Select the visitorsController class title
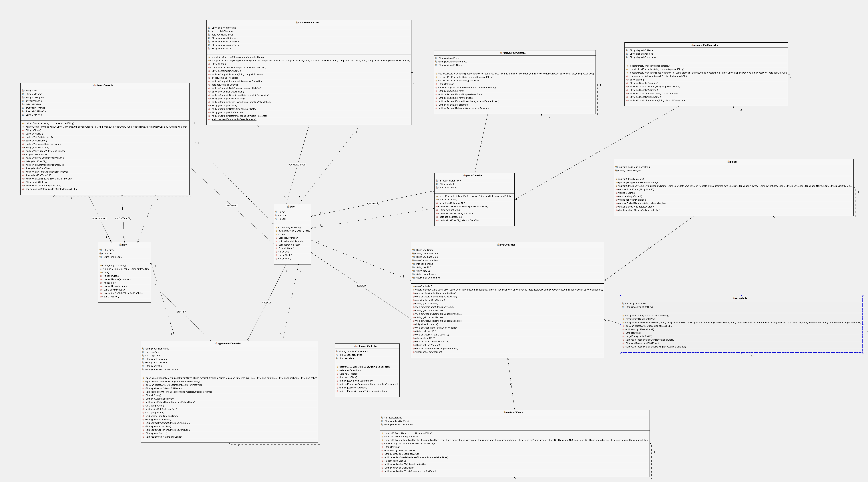Viewport: 868px width, 482px height. [105, 85]
